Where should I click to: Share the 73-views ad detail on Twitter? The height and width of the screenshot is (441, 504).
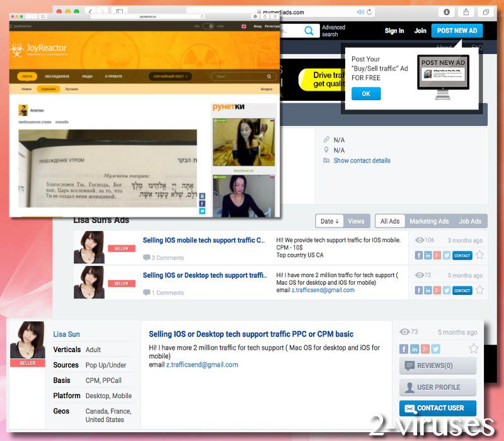point(435,349)
